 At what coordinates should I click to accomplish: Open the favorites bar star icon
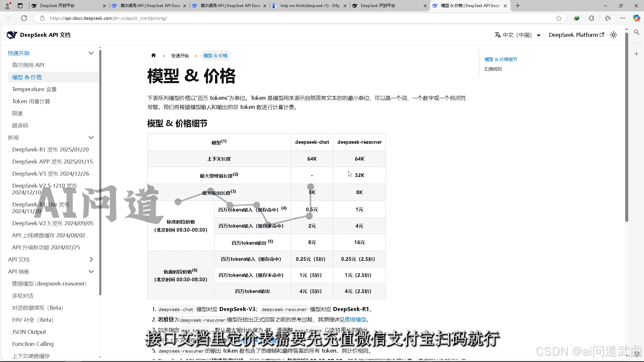click(608, 18)
